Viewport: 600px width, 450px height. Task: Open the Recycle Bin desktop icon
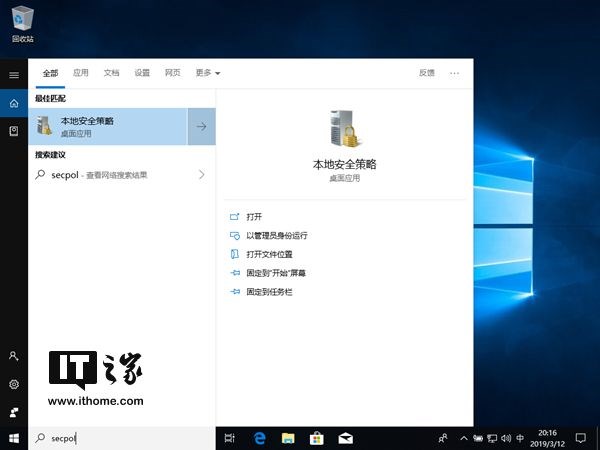click(x=23, y=23)
